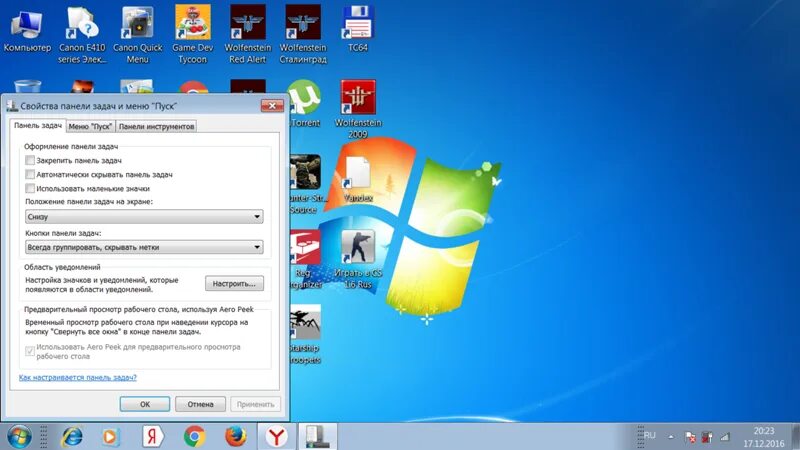Close the taskbar properties dialog
This screenshot has width=800, height=450.
click(272, 106)
